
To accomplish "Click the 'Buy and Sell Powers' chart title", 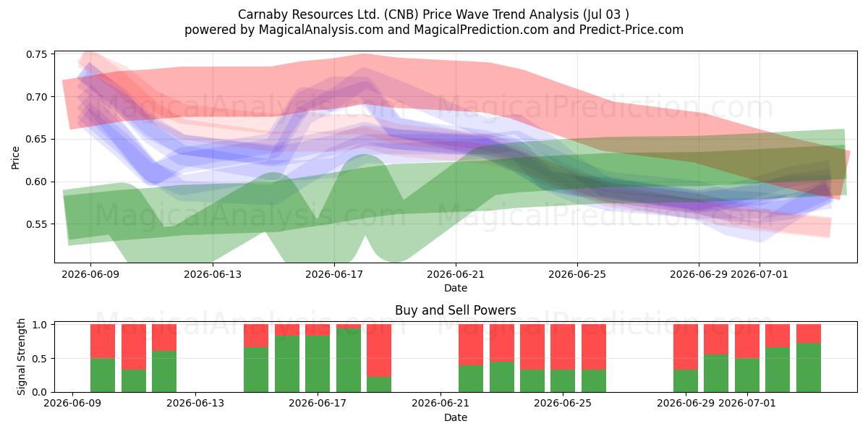I will 456,310.
